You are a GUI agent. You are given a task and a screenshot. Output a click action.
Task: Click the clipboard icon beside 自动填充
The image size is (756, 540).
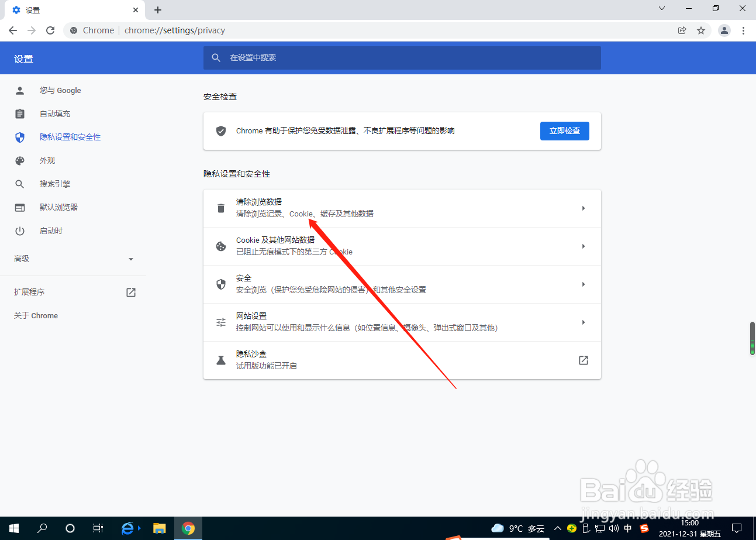(x=20, y=113)
